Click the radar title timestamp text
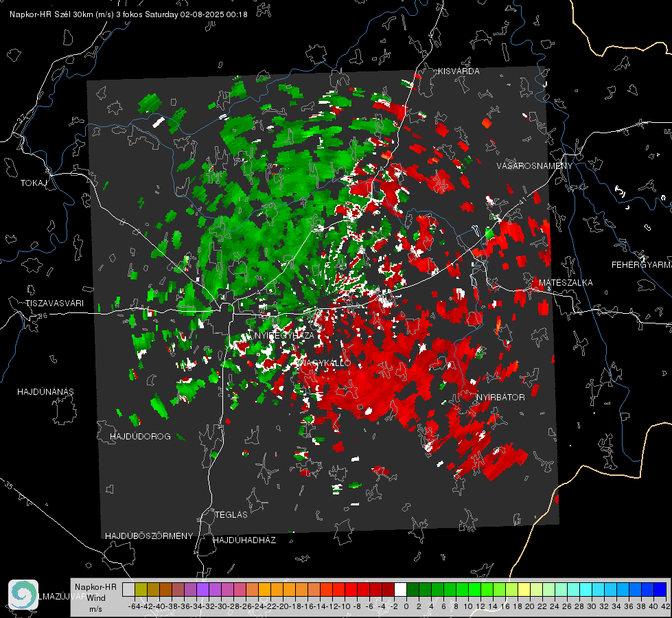 128,14
